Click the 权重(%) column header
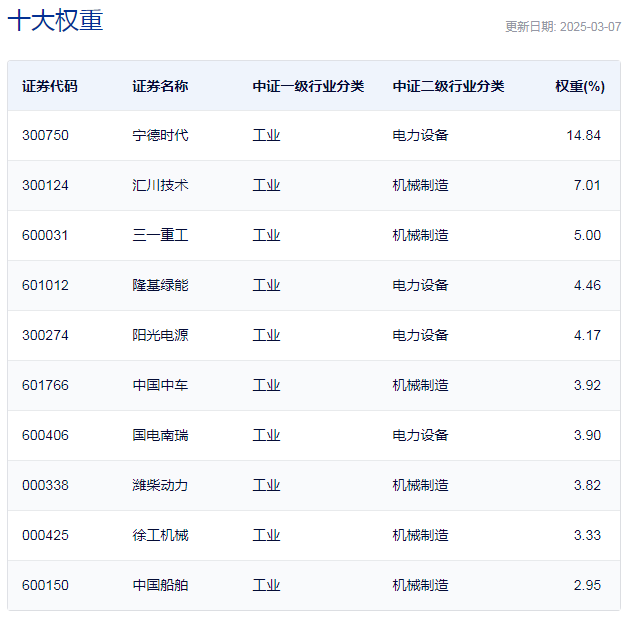 click(580, 86)
